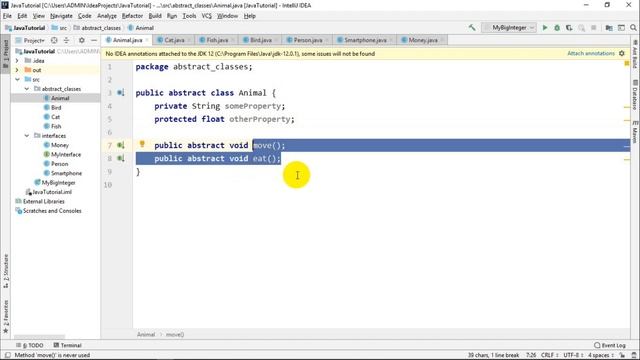Click the implemented-in gutter icon on line 3
The image size is (640, 360).
click(121, 93)
